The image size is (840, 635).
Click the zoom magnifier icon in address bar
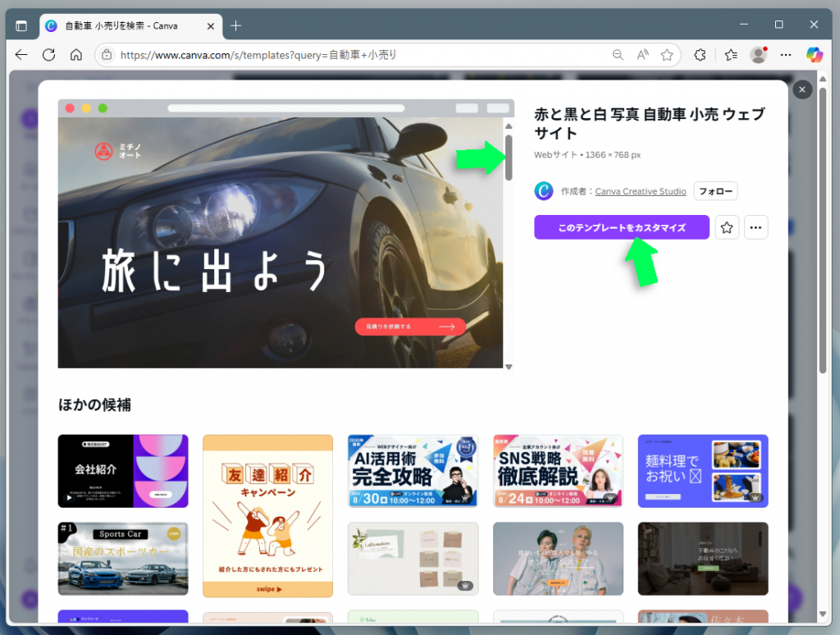pos(618,54)
